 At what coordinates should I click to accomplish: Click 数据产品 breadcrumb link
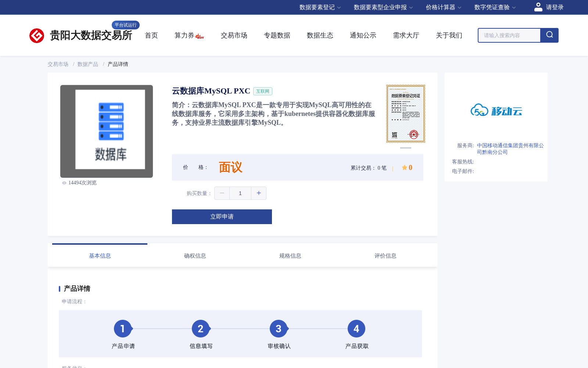tap(88, 64)
